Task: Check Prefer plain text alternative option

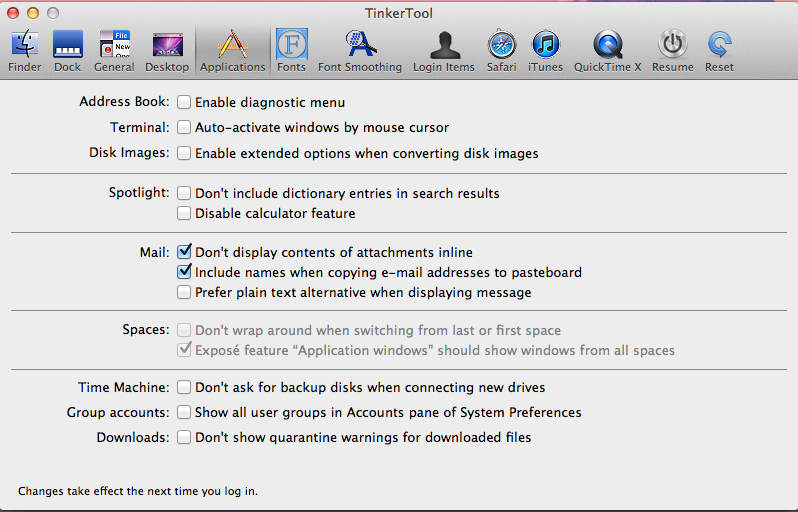Action: click(184, 292)
